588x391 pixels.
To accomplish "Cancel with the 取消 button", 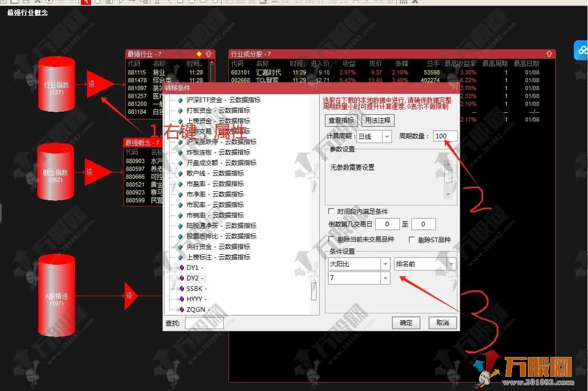I will (x=442, y=323).
